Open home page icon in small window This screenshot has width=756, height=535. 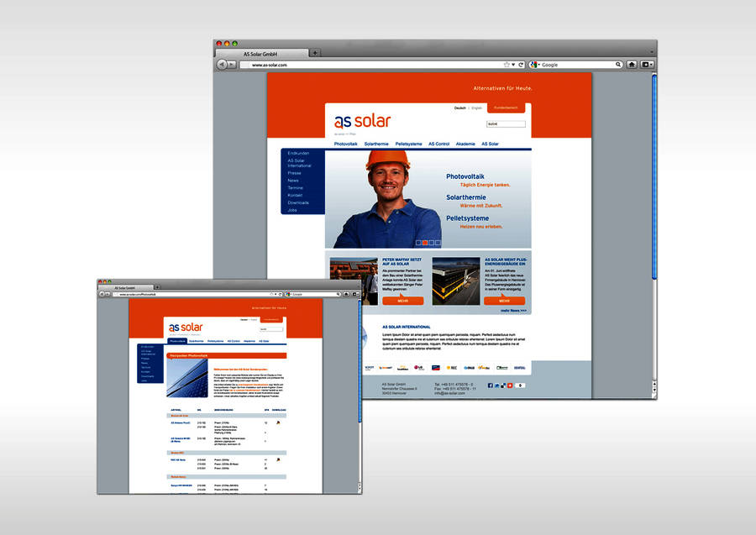(346, 294)
